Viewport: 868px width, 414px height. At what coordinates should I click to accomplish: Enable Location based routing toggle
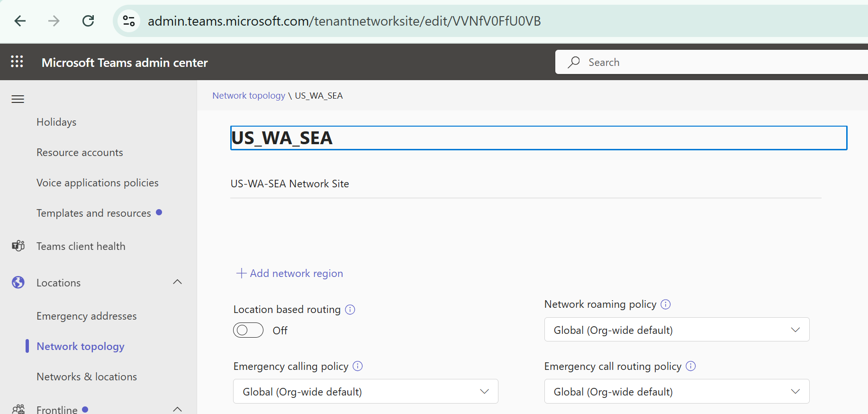tap(248, 330)
